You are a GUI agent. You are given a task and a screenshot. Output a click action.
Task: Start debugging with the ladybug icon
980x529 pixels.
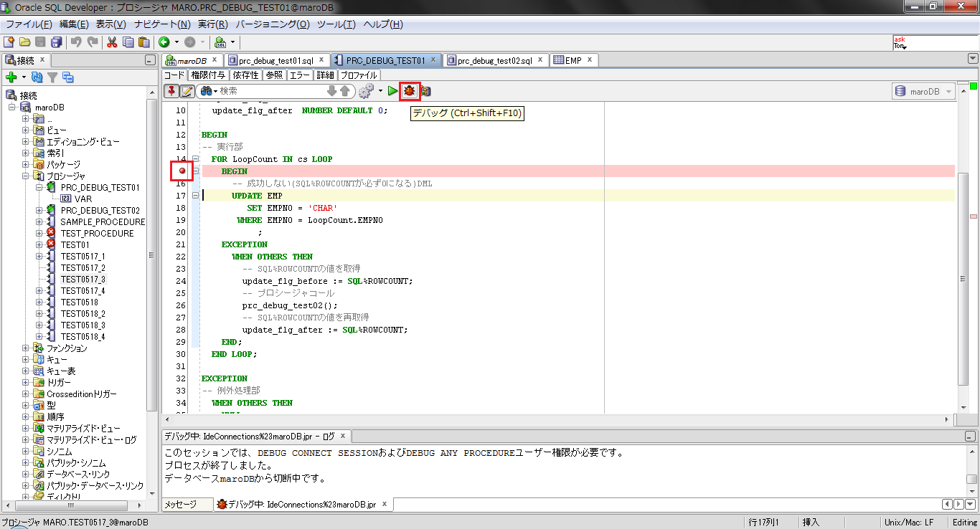tap(410, 91)
